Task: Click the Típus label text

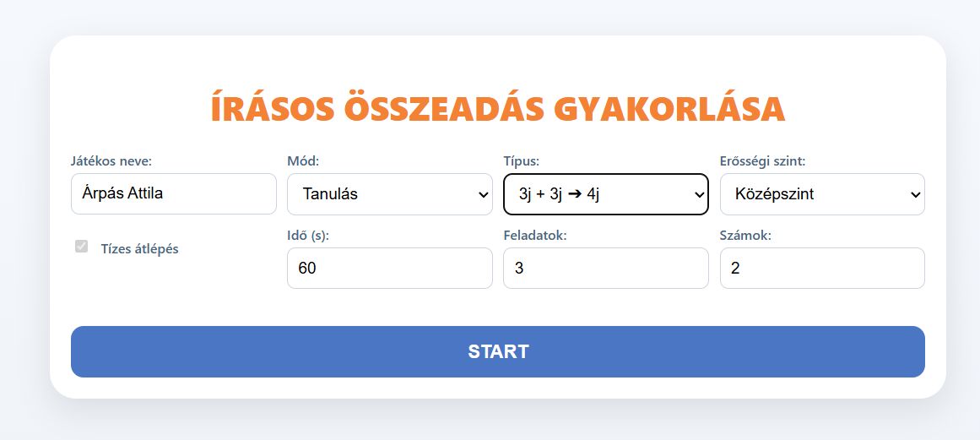Action: click(x=521, y=160)
